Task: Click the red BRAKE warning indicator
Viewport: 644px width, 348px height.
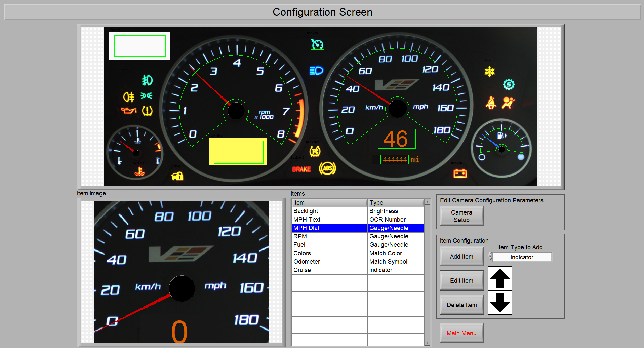Action: coord(301,169)
